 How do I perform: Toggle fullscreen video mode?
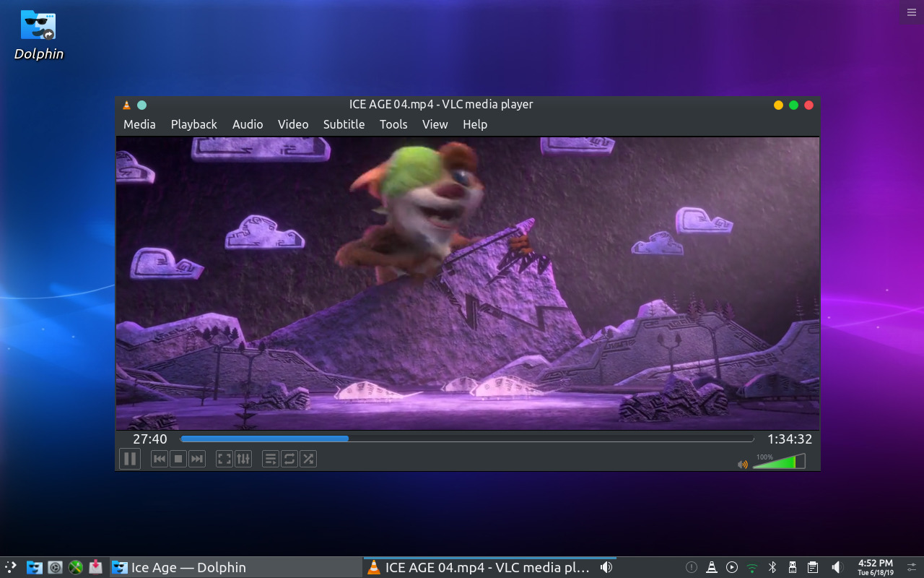pos(225,459)
